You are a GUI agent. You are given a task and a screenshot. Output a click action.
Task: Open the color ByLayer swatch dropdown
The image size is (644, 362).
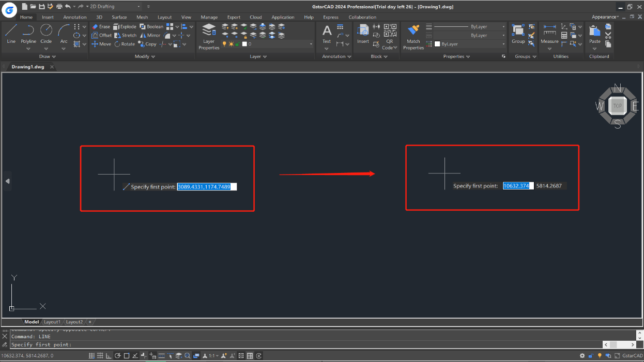[470, 44]
